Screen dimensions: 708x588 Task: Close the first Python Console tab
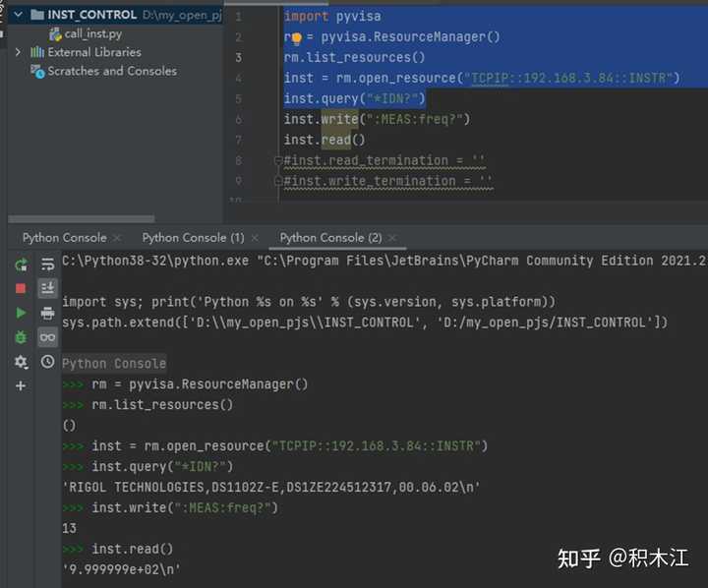click(x=117, y=238)
